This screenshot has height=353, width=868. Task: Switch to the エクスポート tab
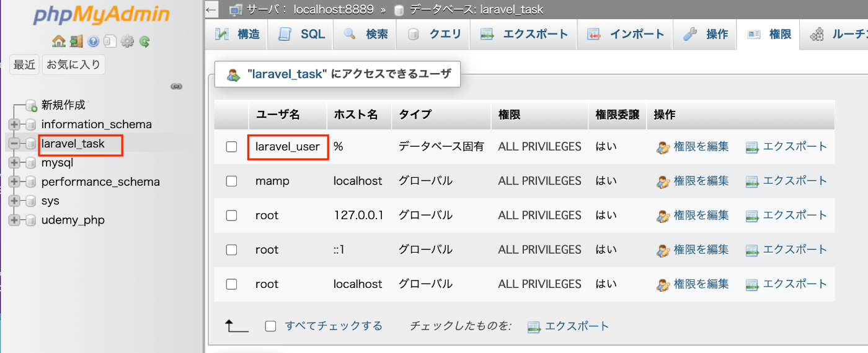click(x=524, y=34)
